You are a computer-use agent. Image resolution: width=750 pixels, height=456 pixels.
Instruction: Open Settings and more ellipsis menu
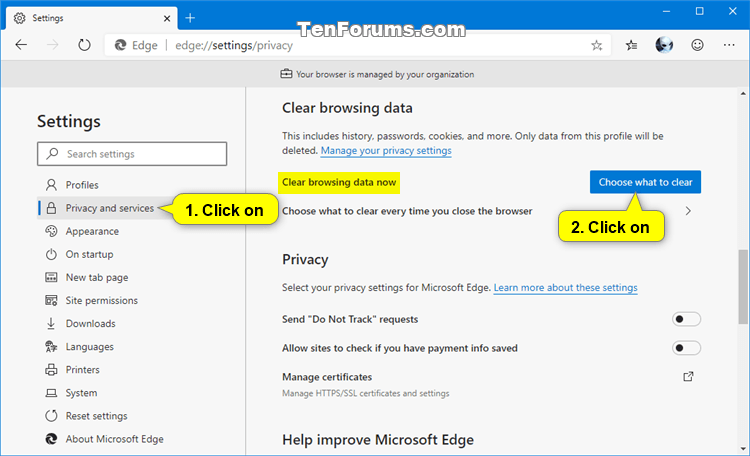729,45
